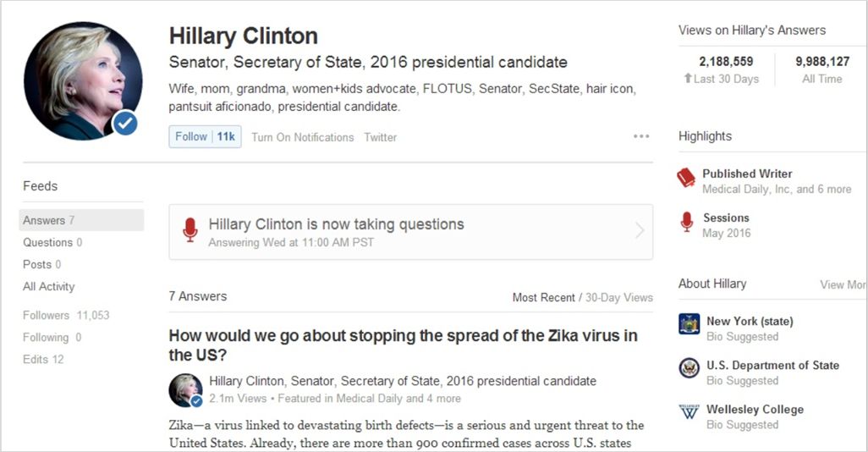868x452 pixels.
Task: Open the three-dots more options menu
Action: pyautogui.click(x=641, y=136)
